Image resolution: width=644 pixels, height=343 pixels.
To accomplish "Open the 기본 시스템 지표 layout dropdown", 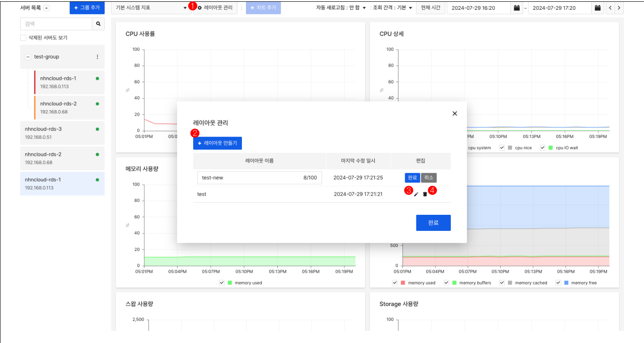I will [151, 8].
